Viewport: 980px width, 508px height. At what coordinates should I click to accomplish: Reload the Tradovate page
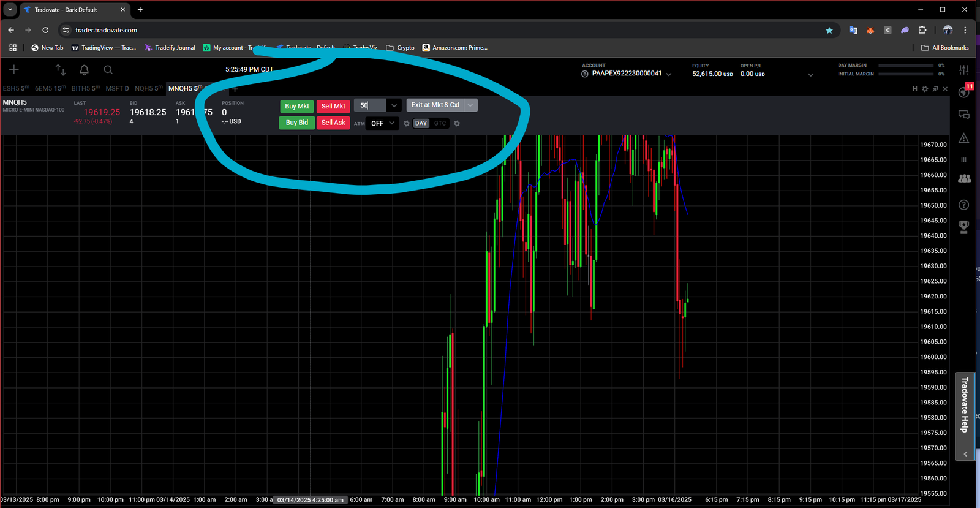click(45, 30)
